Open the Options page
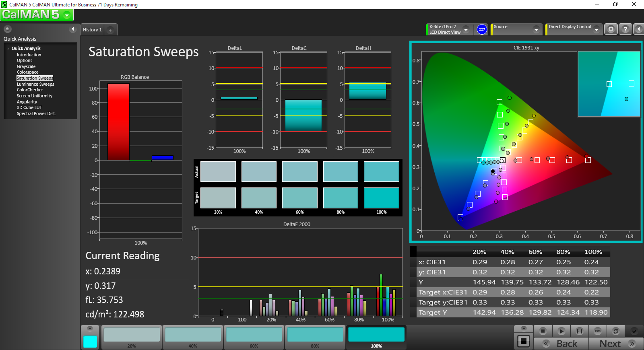This screenshot has height=350, width=644. [x=25, y=60]
